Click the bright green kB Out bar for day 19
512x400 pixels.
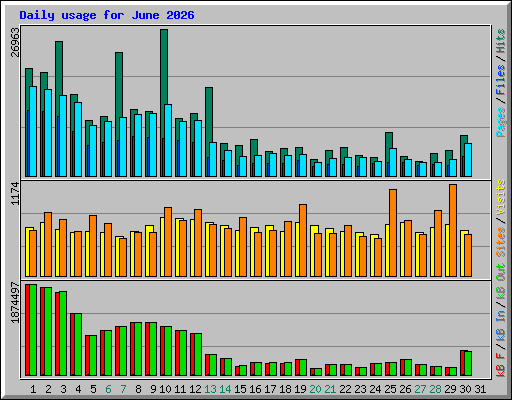[303, 368]
